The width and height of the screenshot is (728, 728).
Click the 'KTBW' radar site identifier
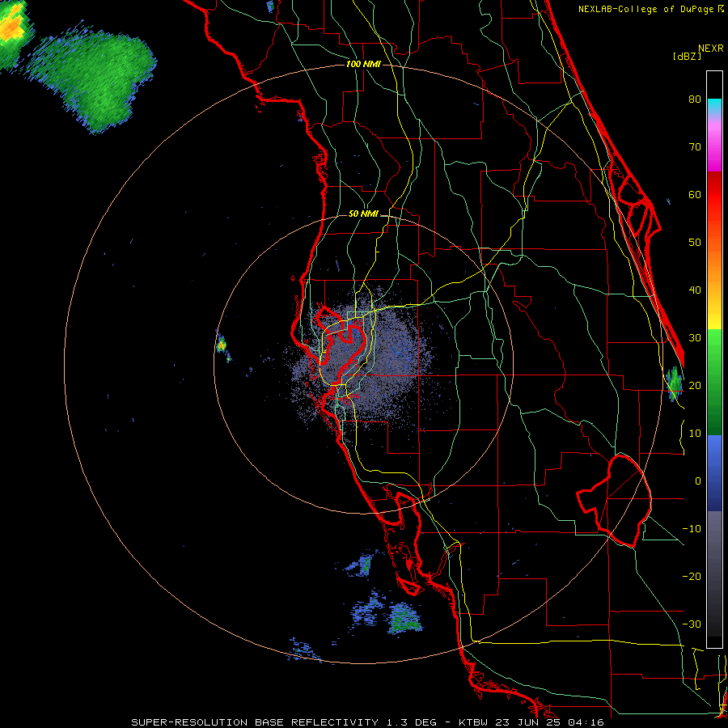pyautogui.click(x=473, y=722)
